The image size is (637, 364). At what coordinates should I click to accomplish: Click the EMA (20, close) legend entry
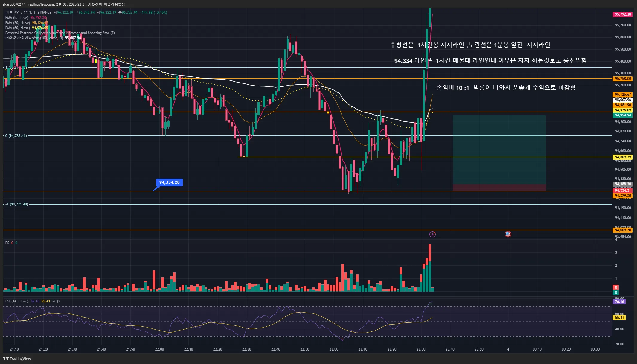18,23
